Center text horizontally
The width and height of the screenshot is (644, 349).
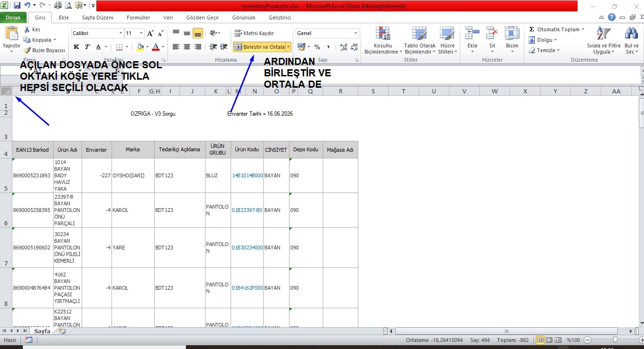pos(187,47)
